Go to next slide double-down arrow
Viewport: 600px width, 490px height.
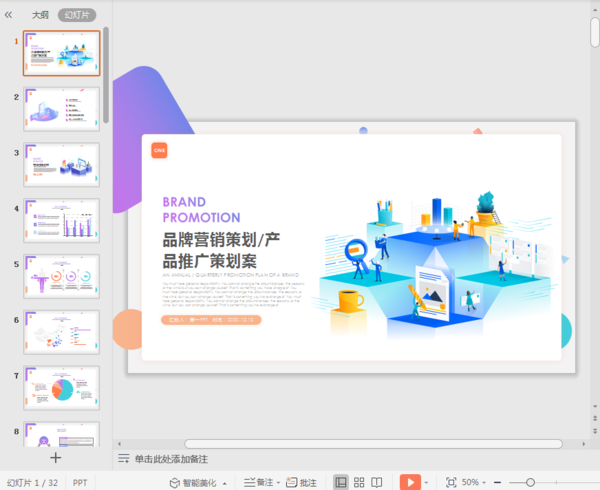[x=595, y=431]
